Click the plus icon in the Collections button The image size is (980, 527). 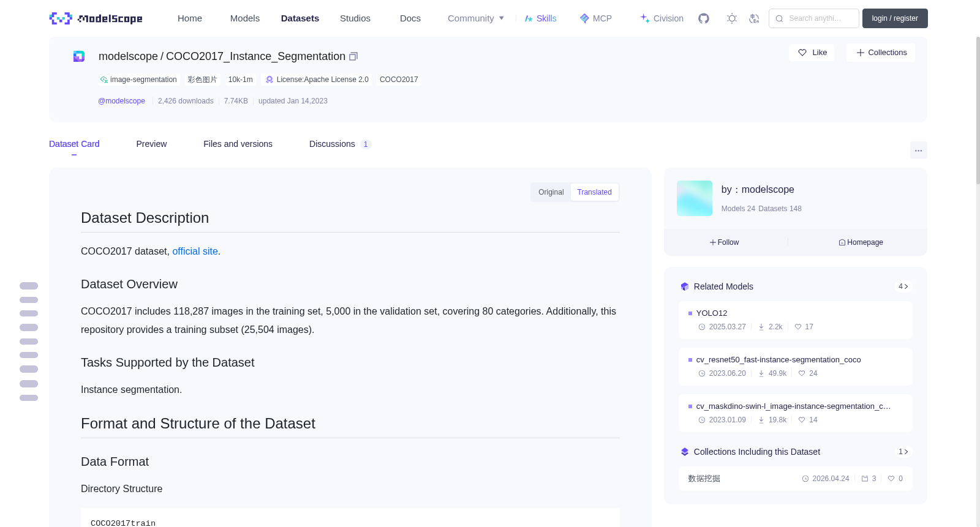point(861,53)
